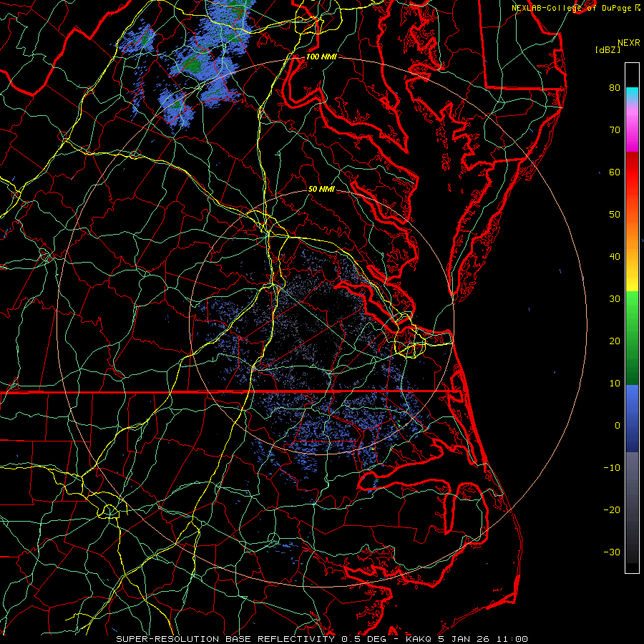Click the KAKQ station identifier in caption

point(419,639)
